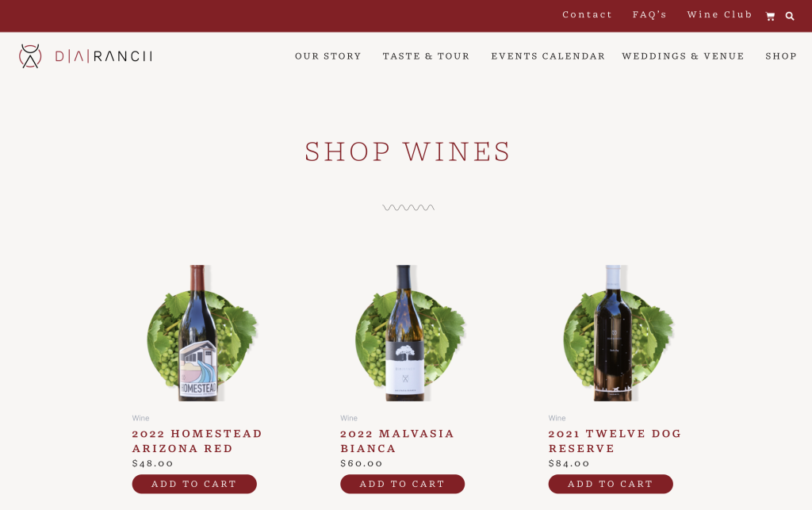View the Malvasia Bianca bottle image
812x510 pixels.
410,333
